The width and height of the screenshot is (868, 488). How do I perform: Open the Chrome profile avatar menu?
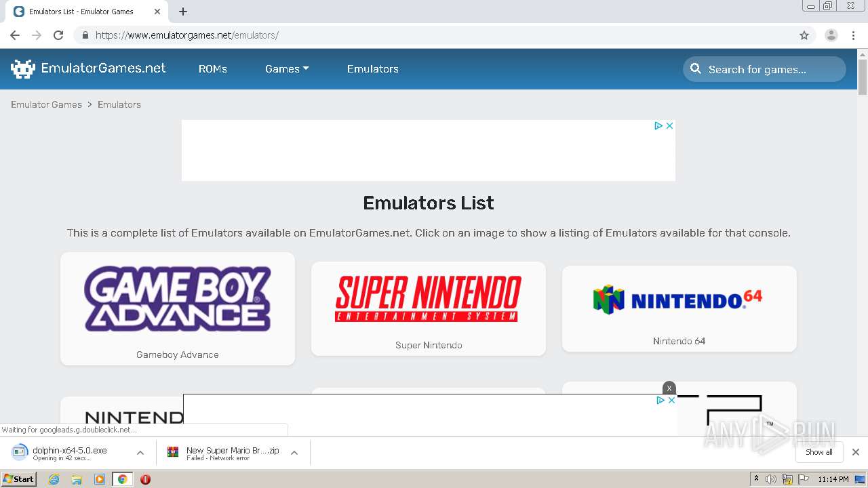click(x=831, y=35)
